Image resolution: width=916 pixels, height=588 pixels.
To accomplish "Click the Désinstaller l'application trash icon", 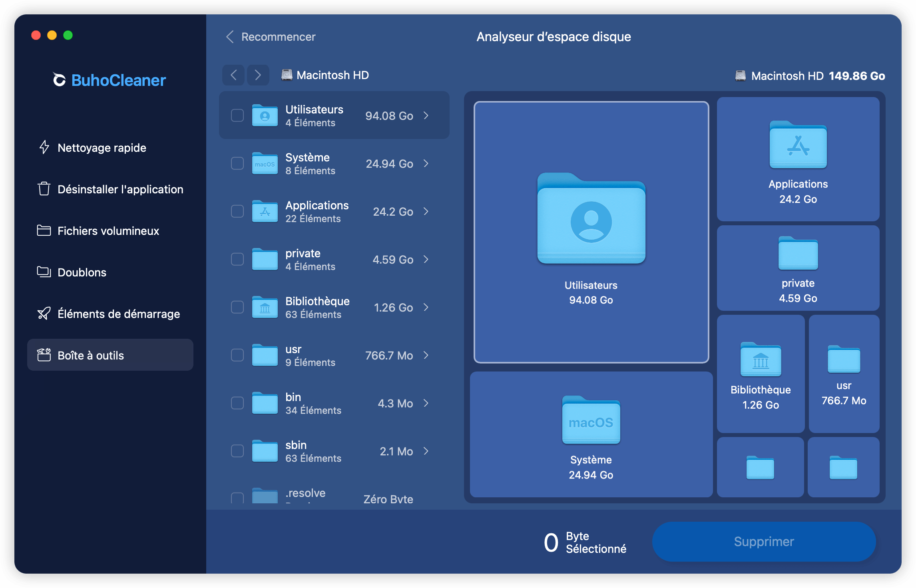I will (x=44, y=189).
